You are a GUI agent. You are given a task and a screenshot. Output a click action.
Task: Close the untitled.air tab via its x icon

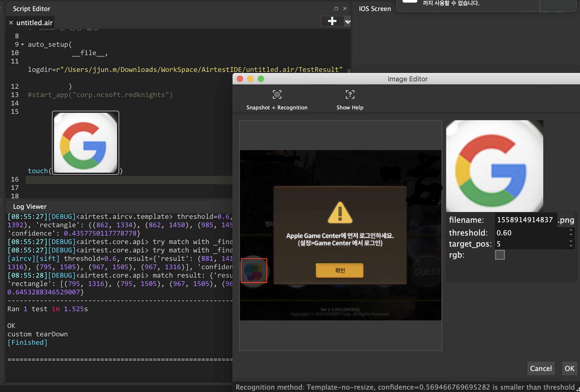[11, 23]
